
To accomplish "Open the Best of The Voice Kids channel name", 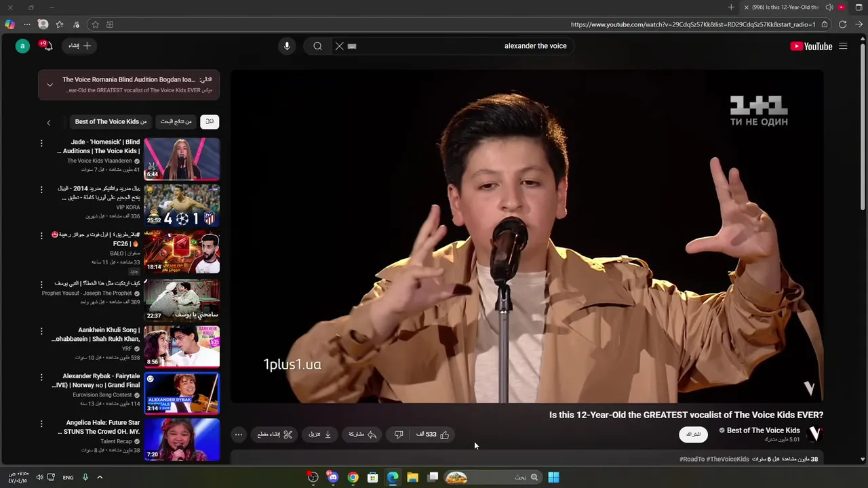I will 763,430.
